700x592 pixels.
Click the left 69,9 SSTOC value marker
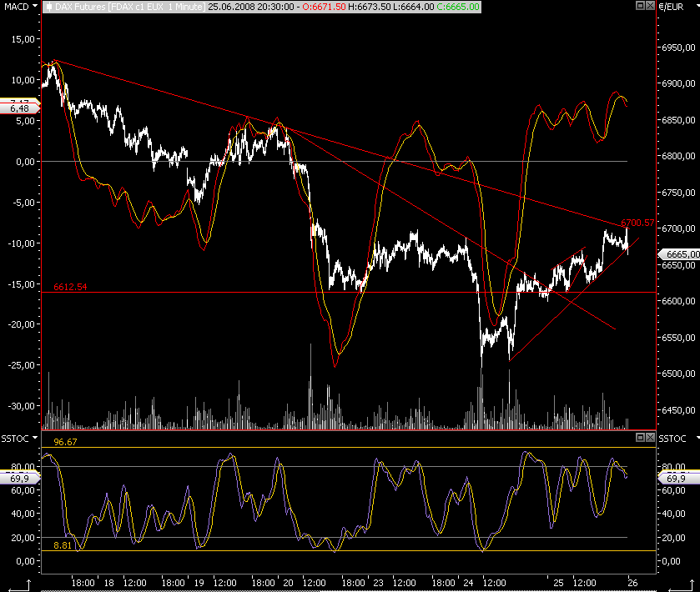point(20,479)
